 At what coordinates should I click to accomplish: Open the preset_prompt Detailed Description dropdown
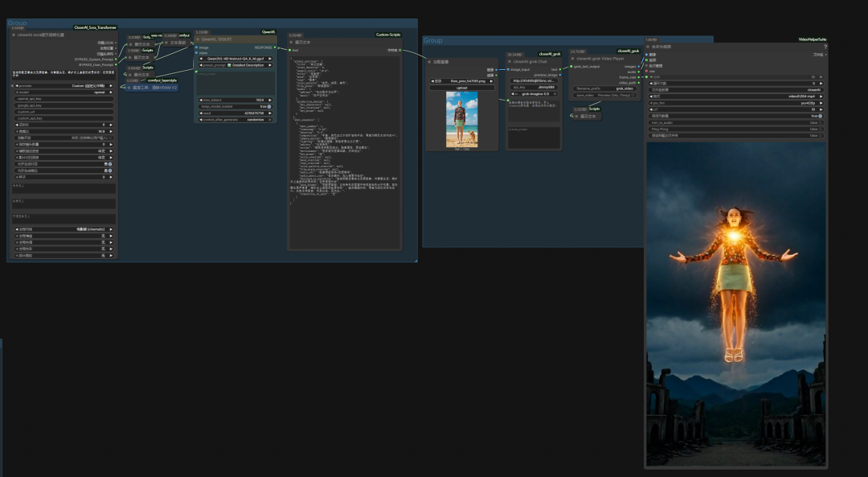coord(235,65)
